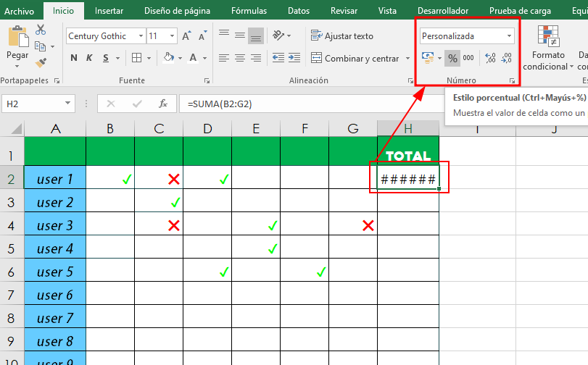Click the fill color bucket
Screen dimensions: 588x365
168,58
